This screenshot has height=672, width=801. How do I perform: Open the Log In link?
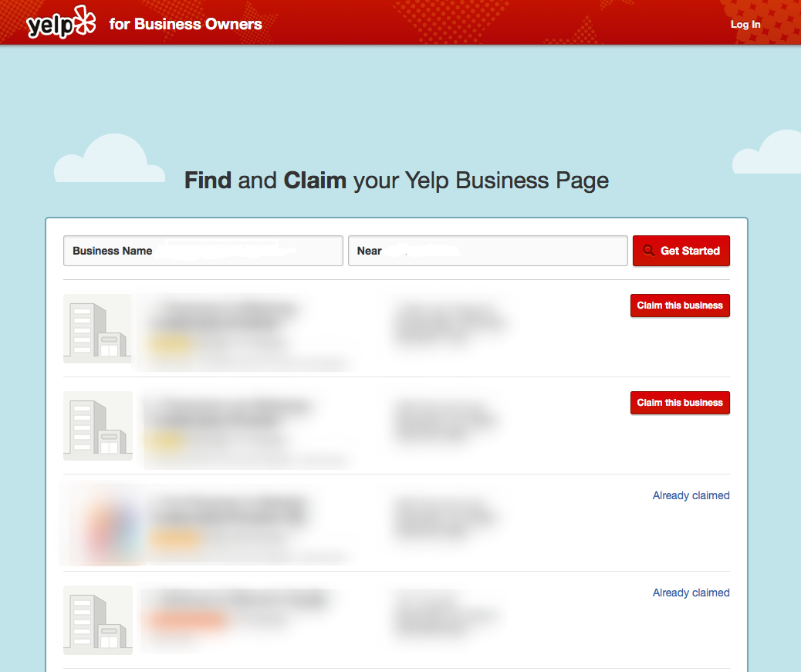745,24
